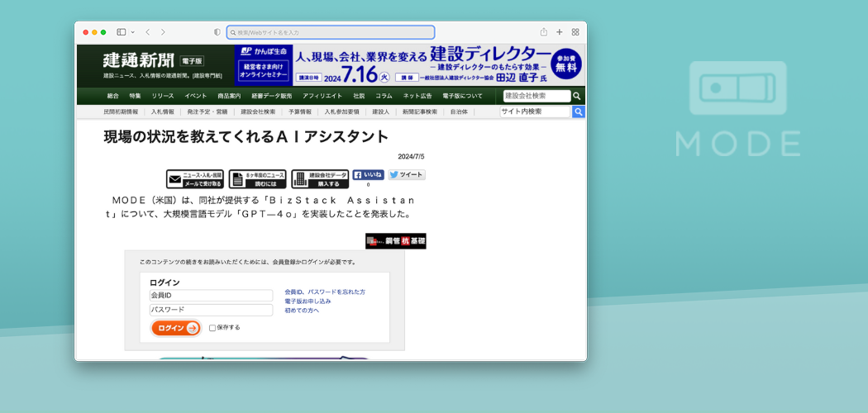Click the Twitter ツイート button
The width and height of the screenshot is (868, 413).
407,175
